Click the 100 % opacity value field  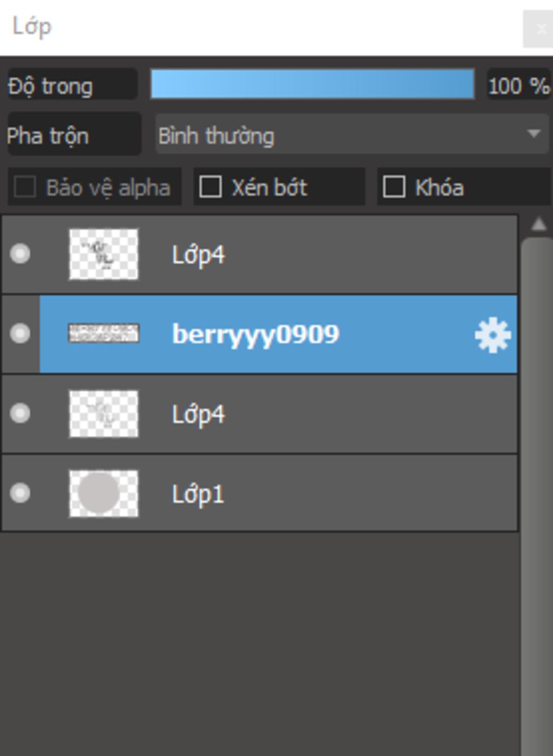pos(518,85)
